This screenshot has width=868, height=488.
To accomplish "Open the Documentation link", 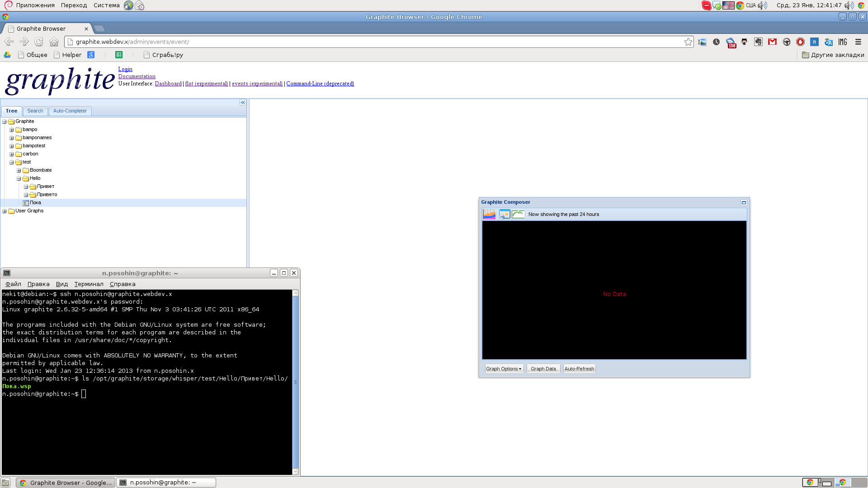I will click(137, 76).
